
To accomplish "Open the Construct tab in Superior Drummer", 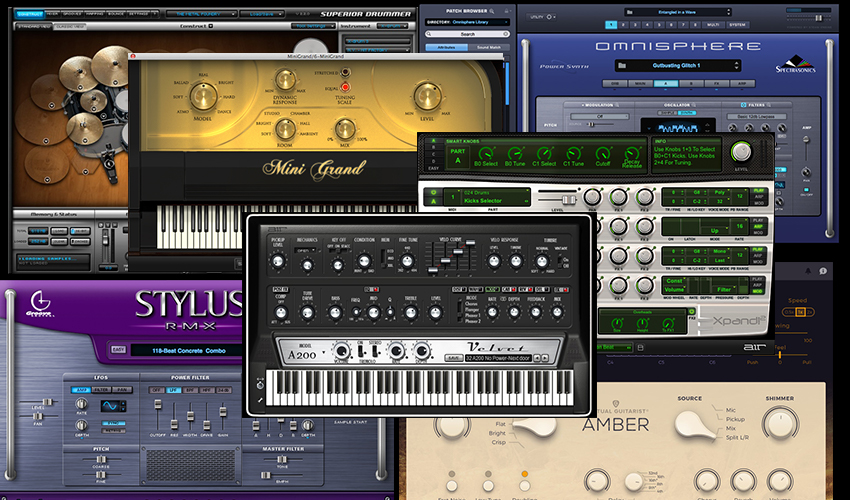I will [29, 13].
